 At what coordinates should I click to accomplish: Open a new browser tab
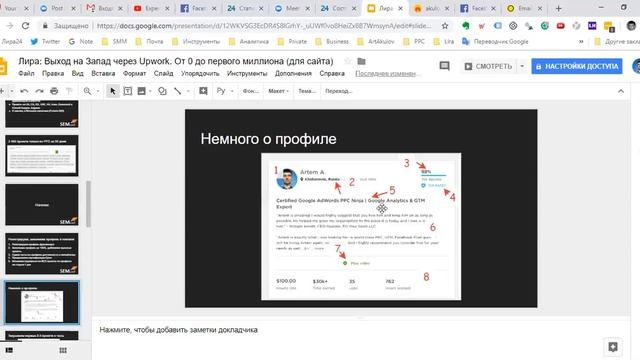point(558,8)
